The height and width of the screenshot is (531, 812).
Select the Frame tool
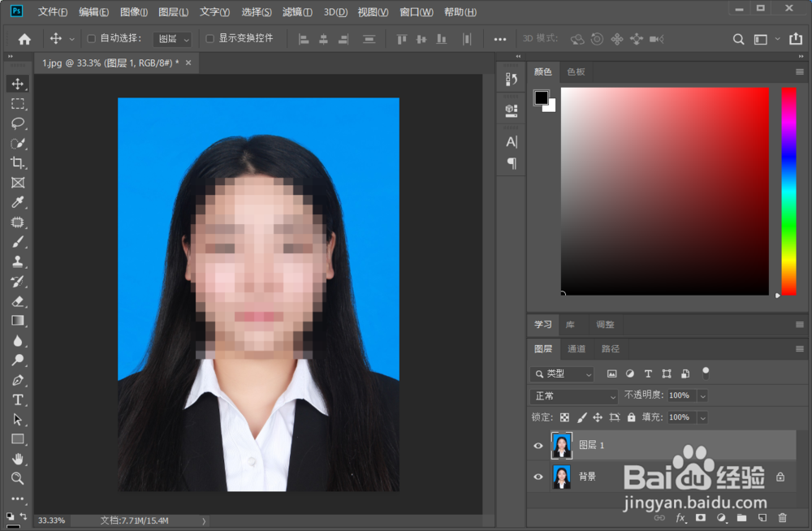18,183
